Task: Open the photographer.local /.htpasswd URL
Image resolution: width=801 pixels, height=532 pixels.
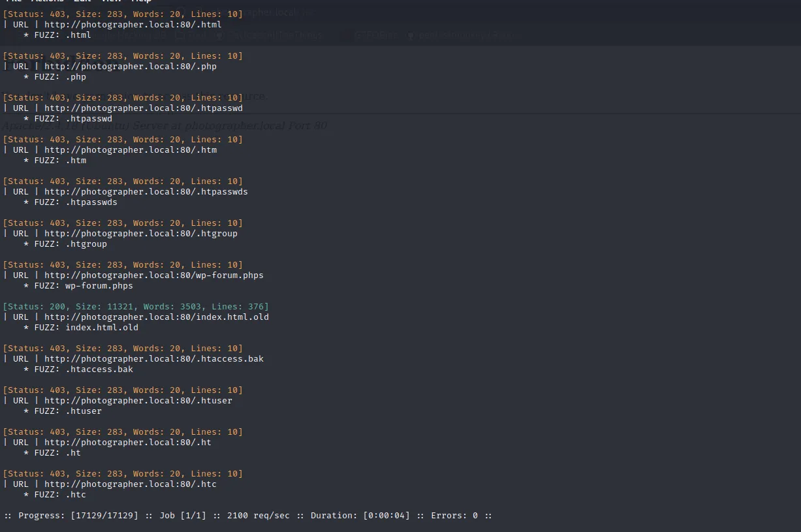Action: (x=143, y=108)
